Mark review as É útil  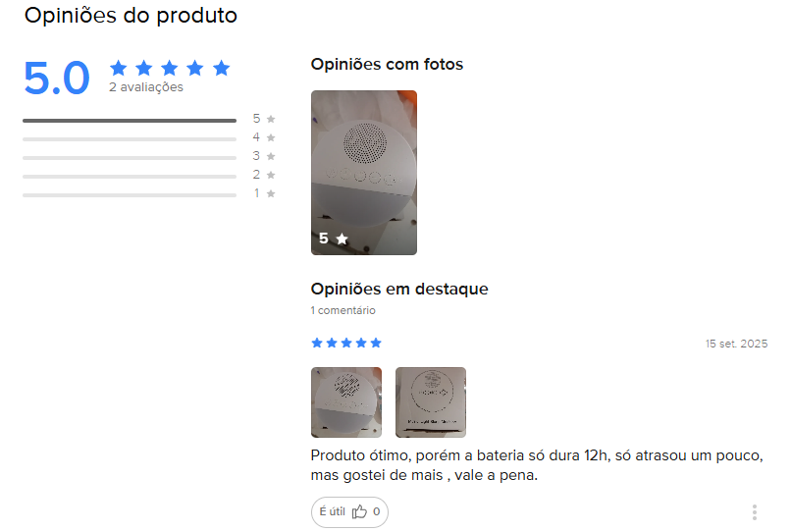coord(349,512)
